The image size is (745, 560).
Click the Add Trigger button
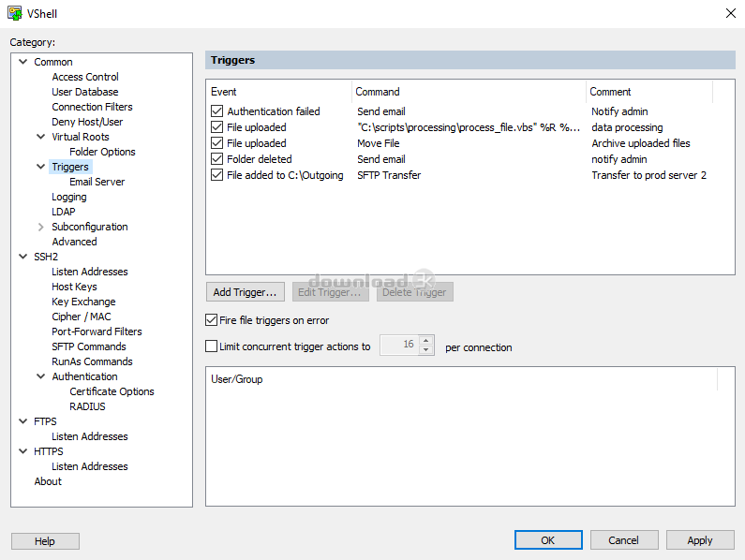246,292
